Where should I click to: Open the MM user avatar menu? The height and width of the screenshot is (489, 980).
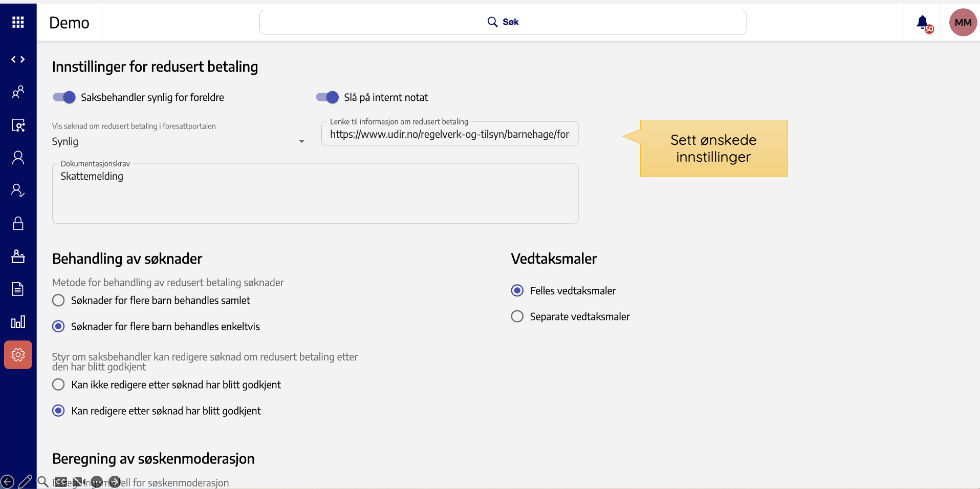[963, 23]
